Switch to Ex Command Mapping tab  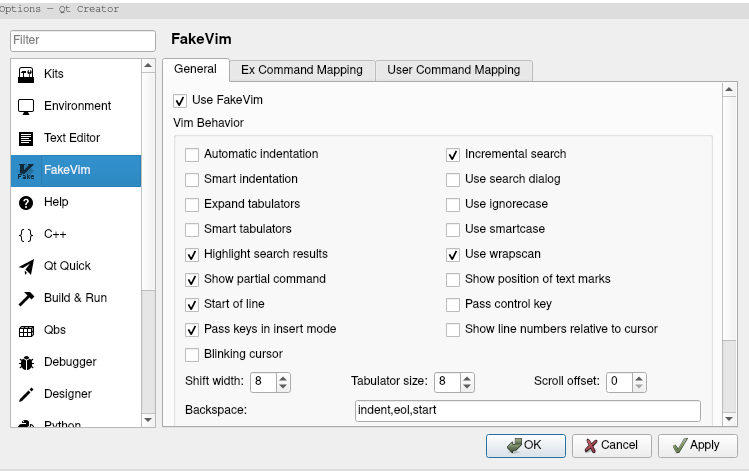[302, 70]
